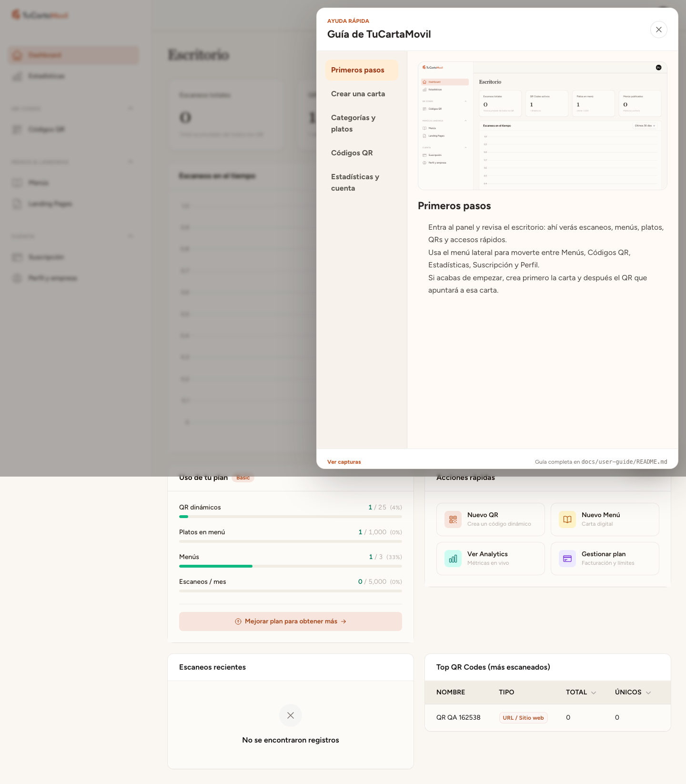Click the Ver capturas link
686x784 pixels.
(x=344, y=462)
